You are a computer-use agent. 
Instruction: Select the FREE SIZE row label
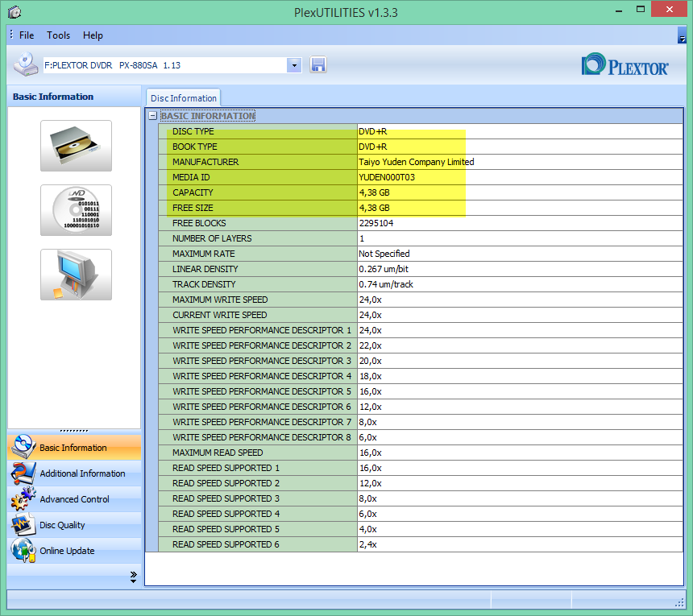click(193, 208)
